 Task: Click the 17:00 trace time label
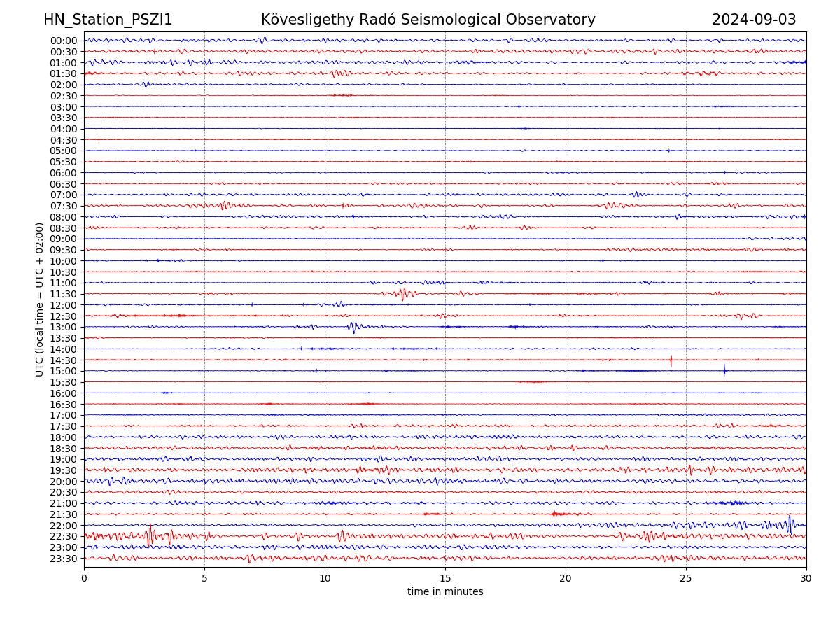[64, 415]
